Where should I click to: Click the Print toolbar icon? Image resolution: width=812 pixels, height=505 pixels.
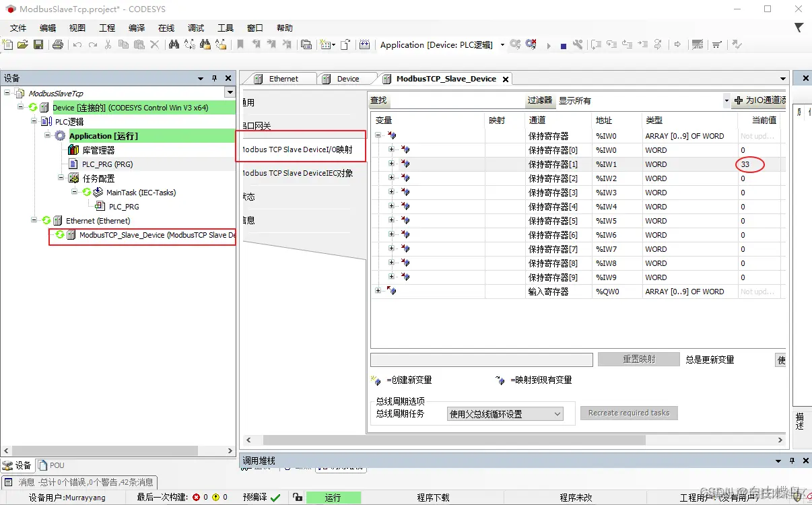point(58,44)
